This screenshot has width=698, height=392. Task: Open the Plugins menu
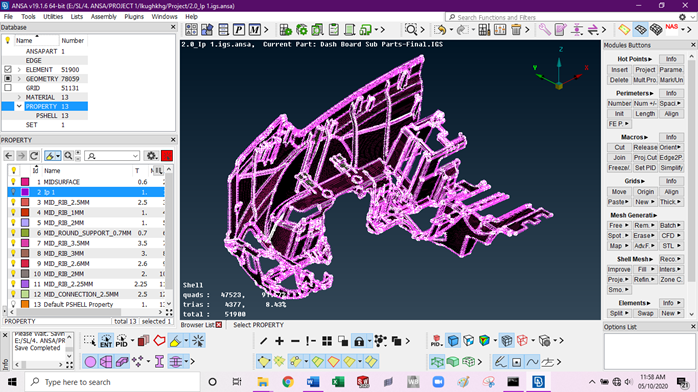[x=134, y=16]
